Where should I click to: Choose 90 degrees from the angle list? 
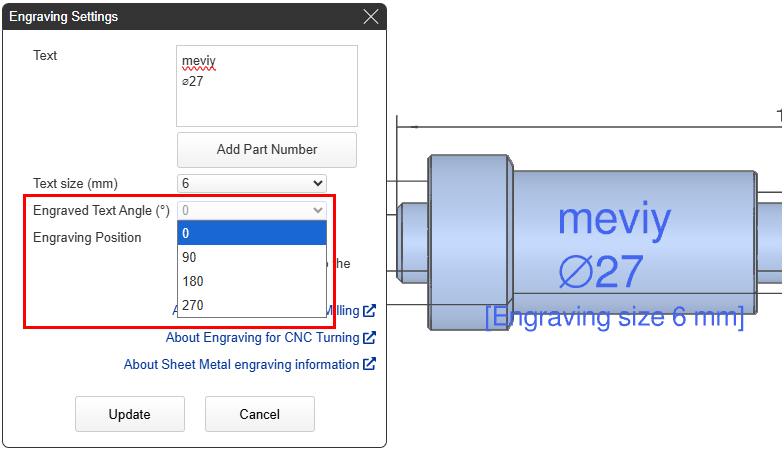pyautogui.click(x=252, y=257)
